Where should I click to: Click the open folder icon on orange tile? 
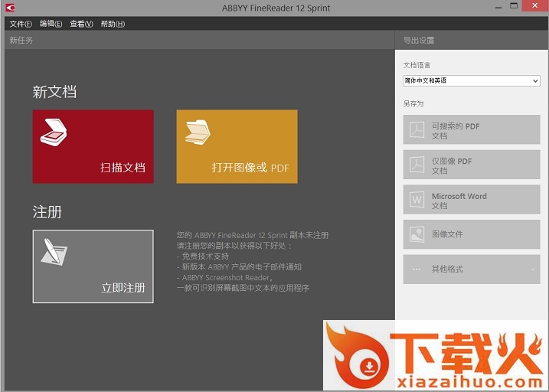point(198,132)
